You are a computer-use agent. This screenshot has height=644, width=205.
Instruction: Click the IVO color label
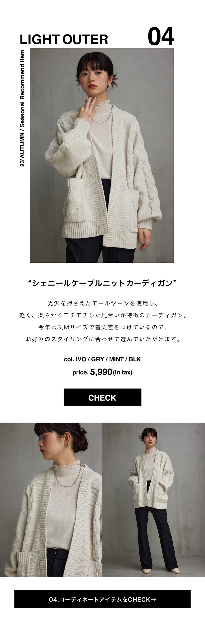click(x=81, y=359)
